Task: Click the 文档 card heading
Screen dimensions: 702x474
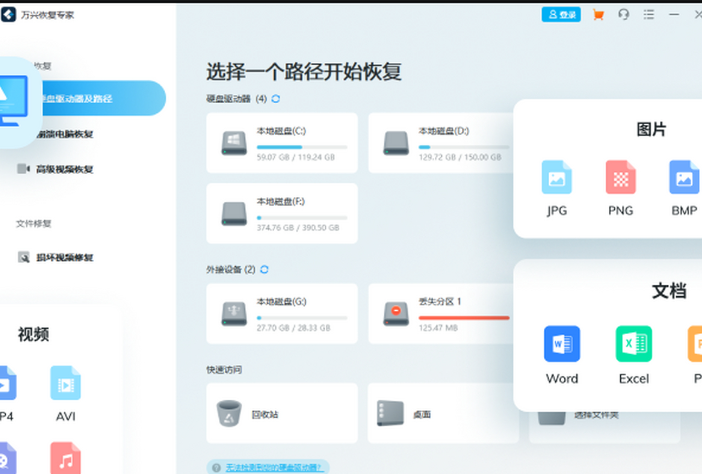Action: pos(669,291)
